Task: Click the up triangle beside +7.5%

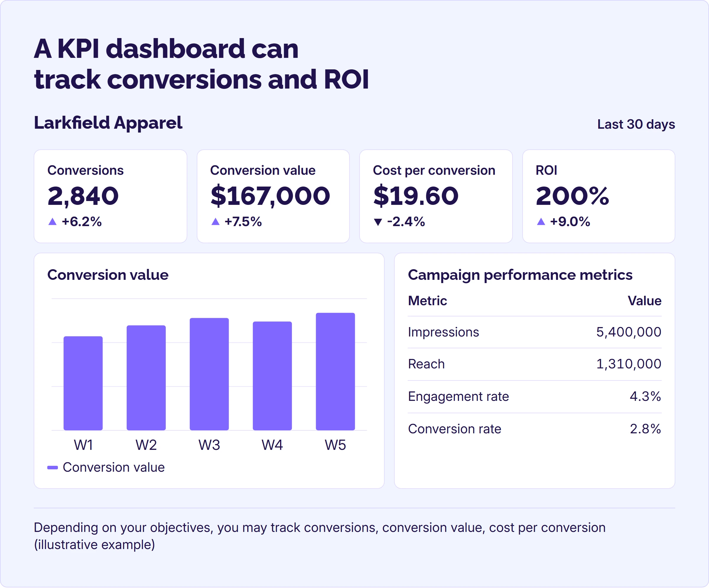Action: (215, 222)
